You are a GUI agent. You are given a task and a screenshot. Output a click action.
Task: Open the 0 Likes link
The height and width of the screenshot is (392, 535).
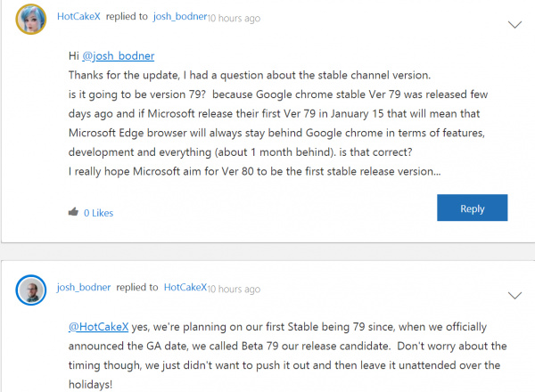[x=98, y=213]
